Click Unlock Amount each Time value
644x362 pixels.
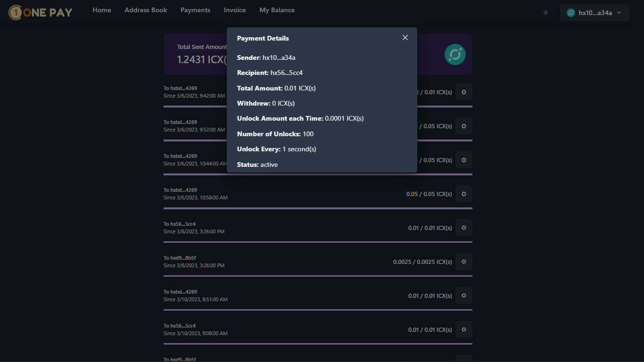pyautogui.click(x=345, y=118)
